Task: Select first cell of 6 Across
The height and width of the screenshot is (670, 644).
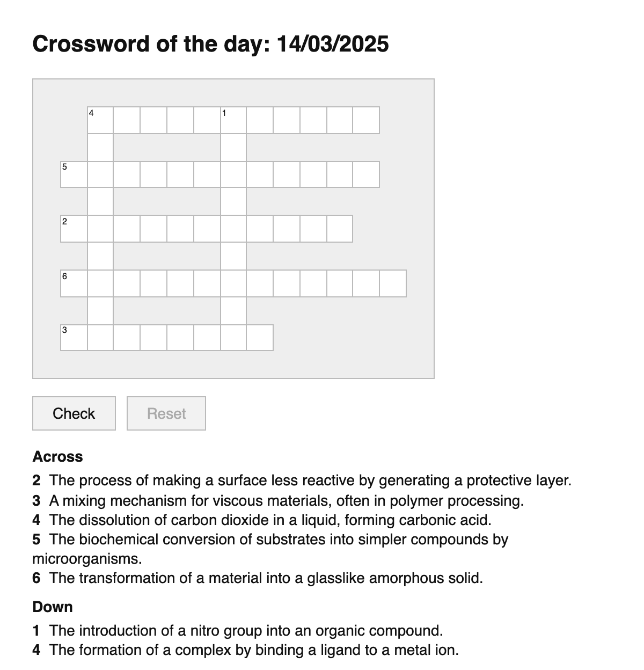Action: click(74, 283)
